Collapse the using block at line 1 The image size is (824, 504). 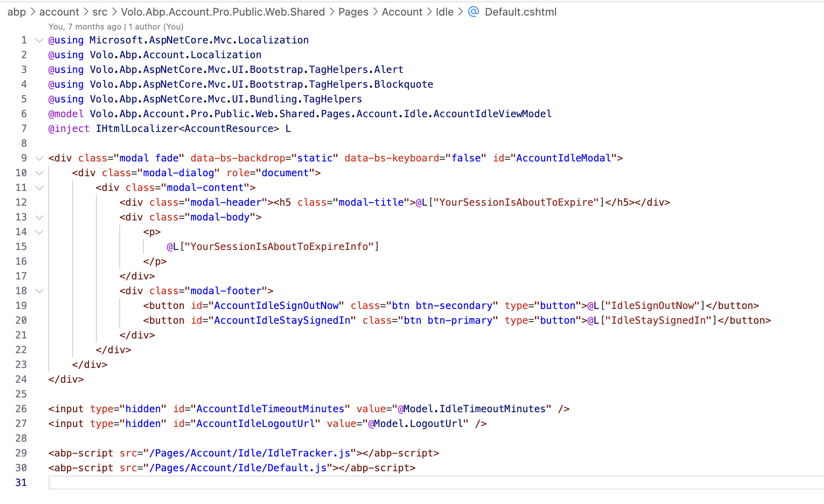tap(39, 40)
